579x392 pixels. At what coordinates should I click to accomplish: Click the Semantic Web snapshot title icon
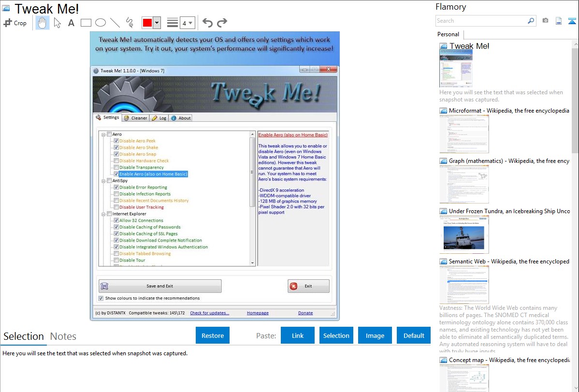tap(443, 261)
